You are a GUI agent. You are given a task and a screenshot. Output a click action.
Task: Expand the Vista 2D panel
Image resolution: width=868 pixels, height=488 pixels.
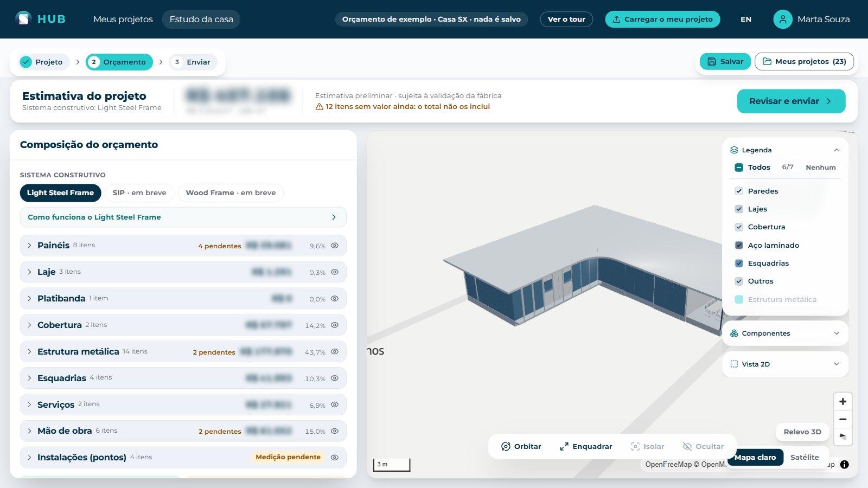tap(785, 364)
